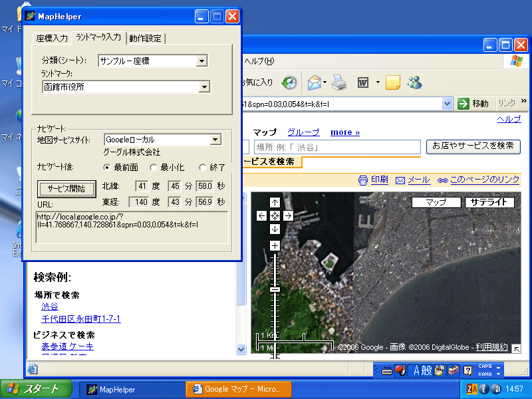Pan the map down with the arrow

(x=275, y=229)
